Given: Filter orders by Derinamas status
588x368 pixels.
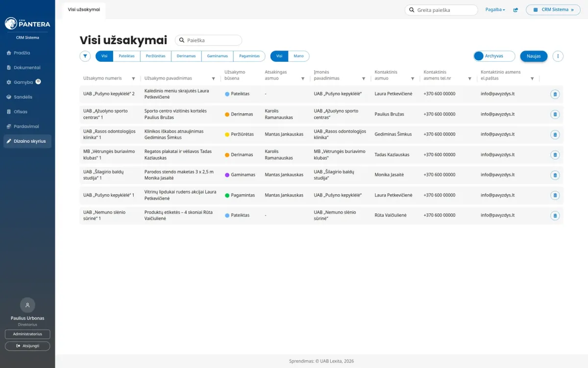Looking at the screenshot, I should (186, 56).
